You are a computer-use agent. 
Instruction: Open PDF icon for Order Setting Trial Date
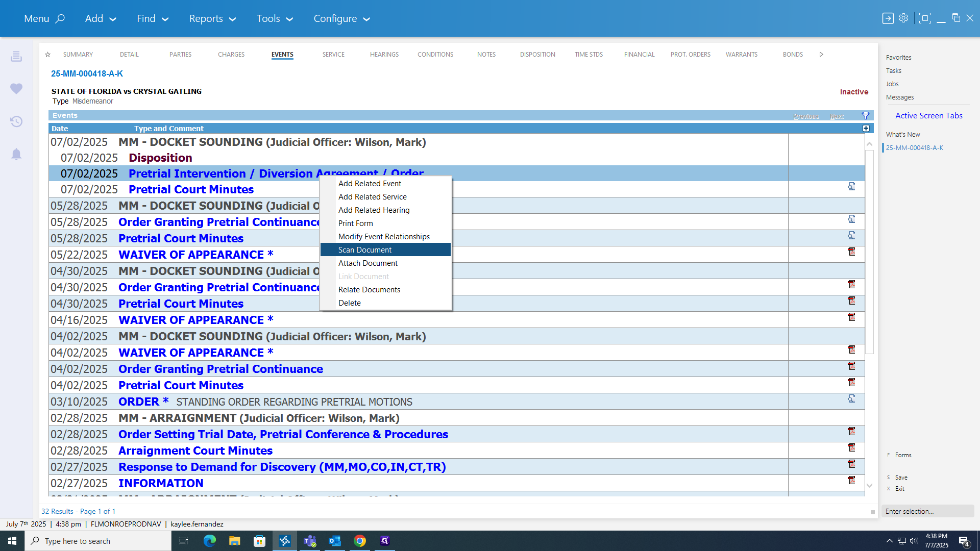(851, 432)
